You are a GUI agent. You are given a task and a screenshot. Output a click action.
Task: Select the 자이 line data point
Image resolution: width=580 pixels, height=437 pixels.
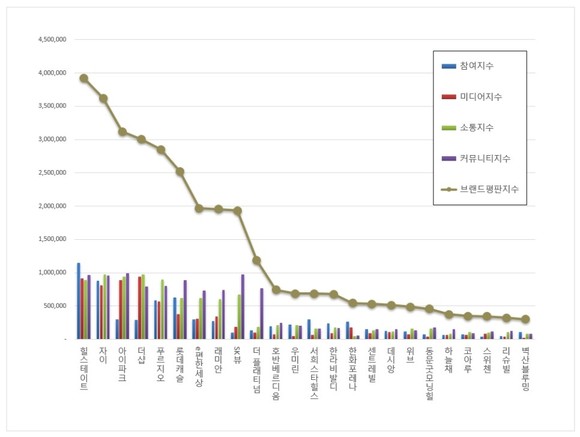[103, 98]
